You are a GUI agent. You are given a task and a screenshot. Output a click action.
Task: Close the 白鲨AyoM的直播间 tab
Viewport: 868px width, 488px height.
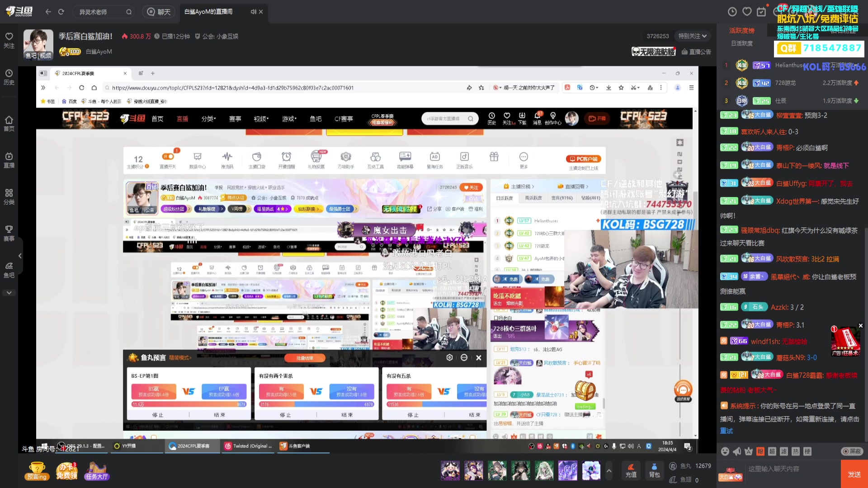point(261,12)
